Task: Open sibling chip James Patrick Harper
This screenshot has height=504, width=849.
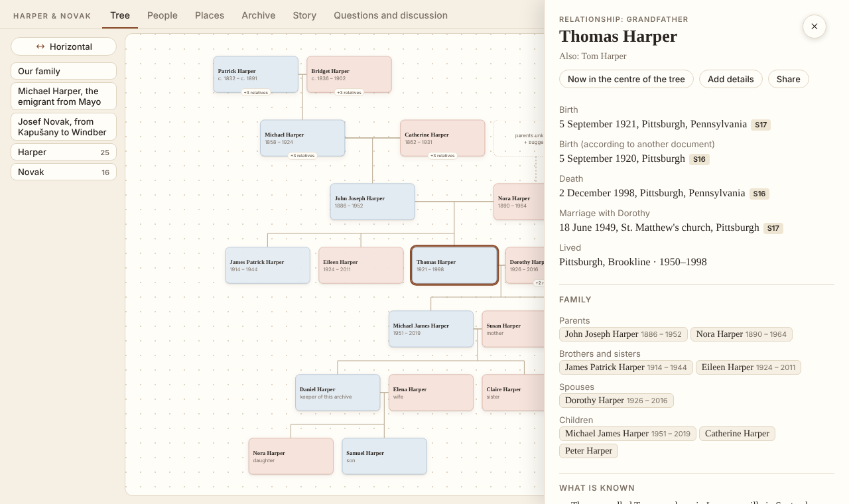Action: pos(626,367)
